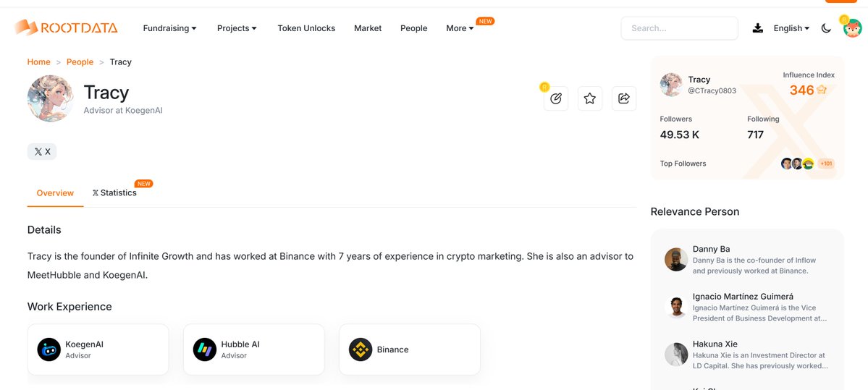Click into the Search field

[x=679, y=28]
